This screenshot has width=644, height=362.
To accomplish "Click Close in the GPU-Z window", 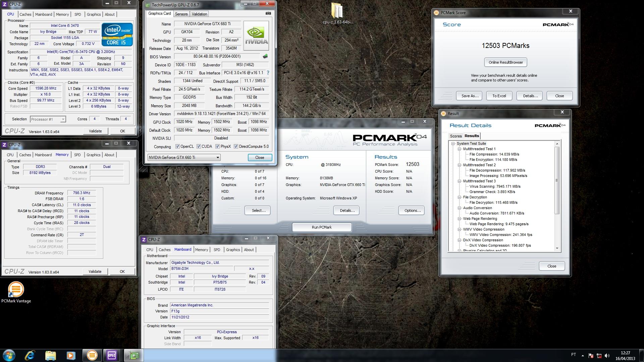I will click(x=260, y=158).
